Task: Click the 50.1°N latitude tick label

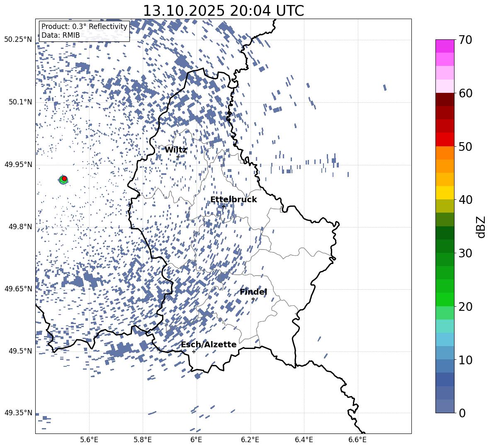Action: 20,102
